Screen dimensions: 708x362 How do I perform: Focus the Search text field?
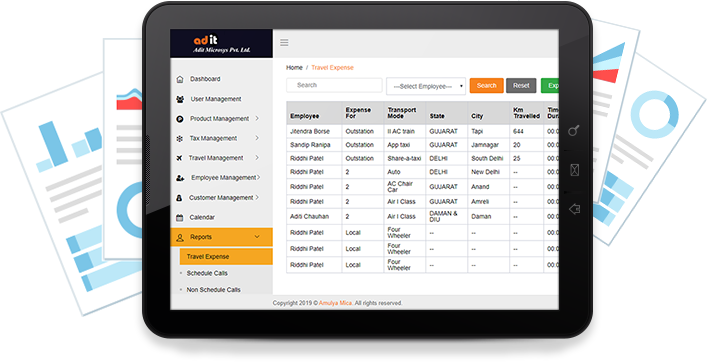(334, 85)
